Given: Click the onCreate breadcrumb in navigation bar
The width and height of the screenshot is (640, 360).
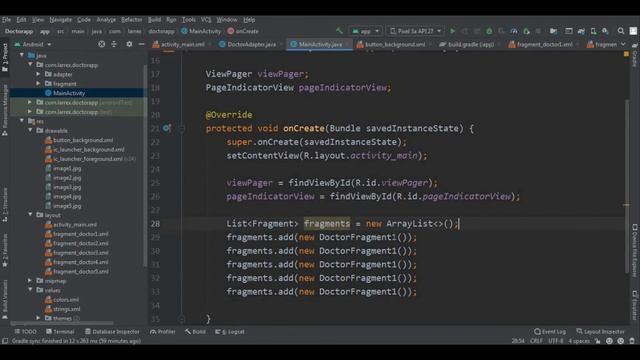Looking at the screenshot, I should click(243, 31).
